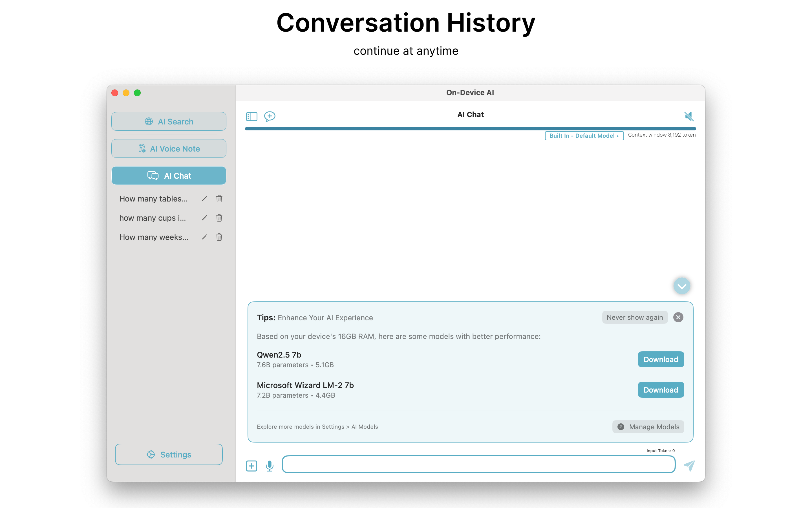Download Microsoft Wizard LM-2 7b model
812x508 pixels.
[x=661, y=390]
